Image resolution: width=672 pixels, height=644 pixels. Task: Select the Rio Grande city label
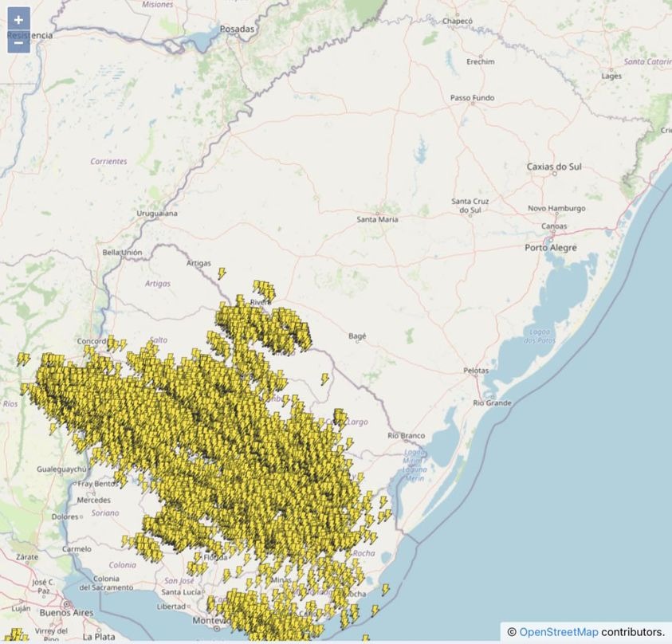pos(492,403)
